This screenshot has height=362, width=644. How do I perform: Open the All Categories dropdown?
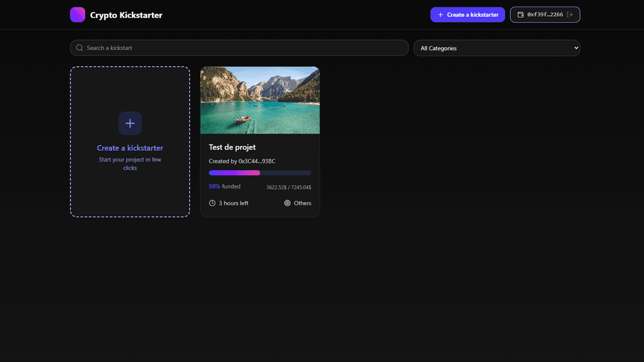click(x=497, y=48)
